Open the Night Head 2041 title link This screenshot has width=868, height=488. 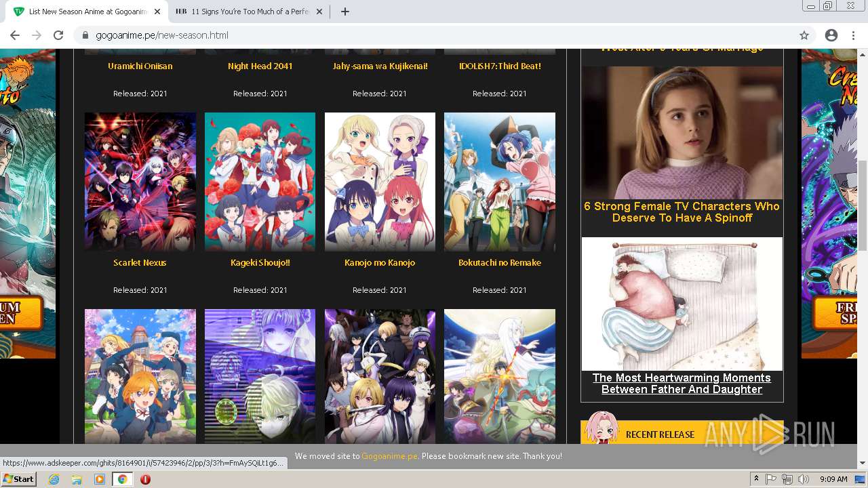260,66
